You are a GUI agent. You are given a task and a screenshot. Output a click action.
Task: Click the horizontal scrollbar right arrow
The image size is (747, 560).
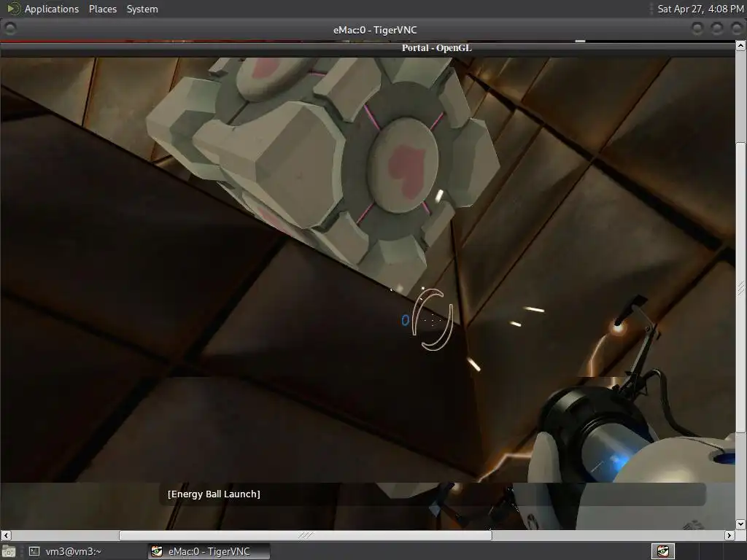pyautogui.click(x=729, y=535)
